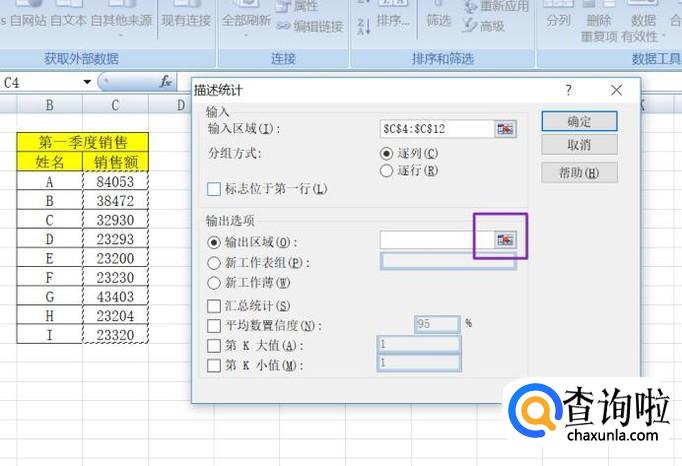Click the fx insert function icon
The image size is (682, 466).
coord(166,81)
